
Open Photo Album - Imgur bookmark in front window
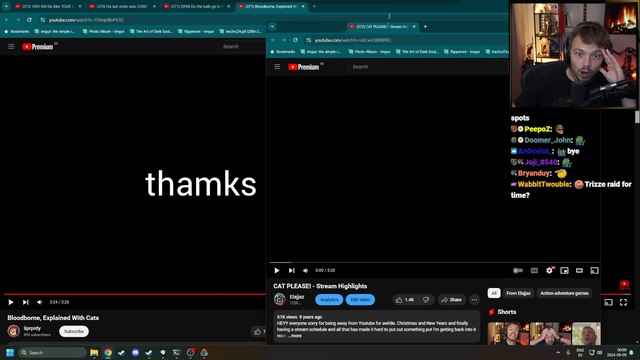(369, 52)
